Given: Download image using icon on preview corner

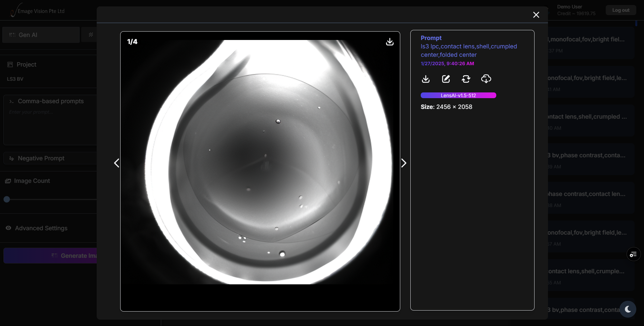Looking at the screenshot, I should tap(389, 42).
